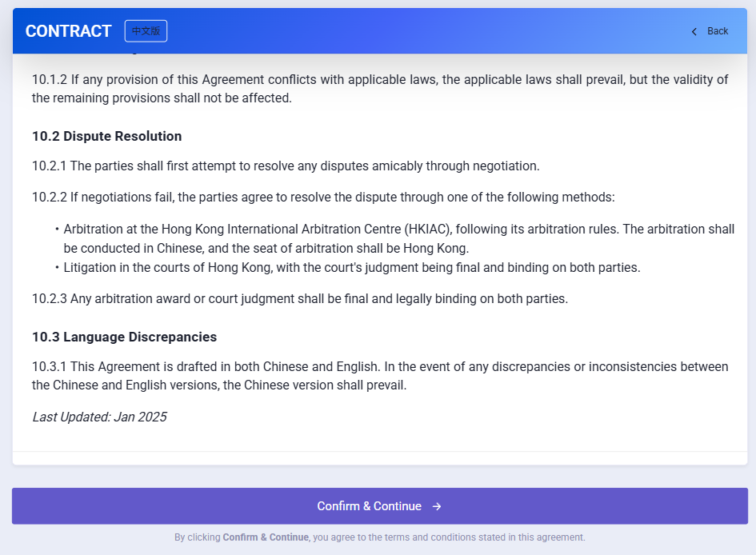This screenshot has height=555, width=756.
Task: Select the '10.3 Language Discrepancies' heading
Action: pyautogui.click(x=124, y=337)
